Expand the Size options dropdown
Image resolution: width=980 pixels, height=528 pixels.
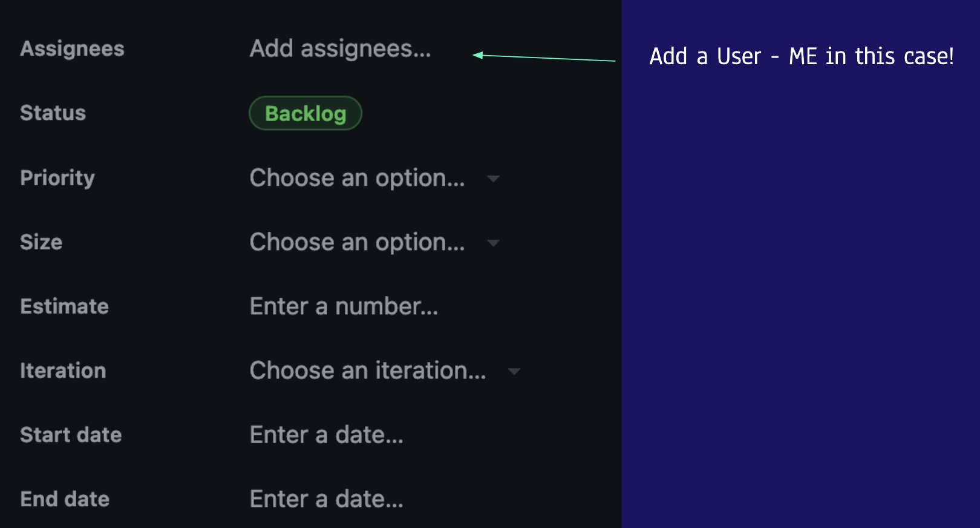point(494,243)
